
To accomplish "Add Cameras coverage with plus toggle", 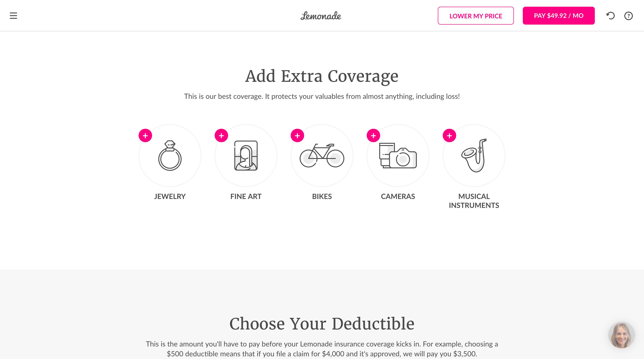I will (x=373, y=135).
